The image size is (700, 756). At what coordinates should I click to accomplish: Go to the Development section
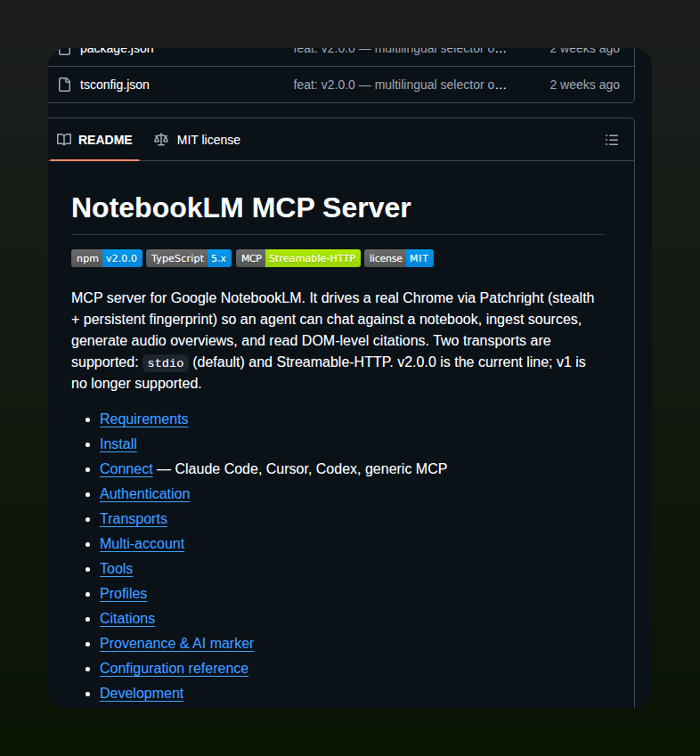tap(142, 694)
